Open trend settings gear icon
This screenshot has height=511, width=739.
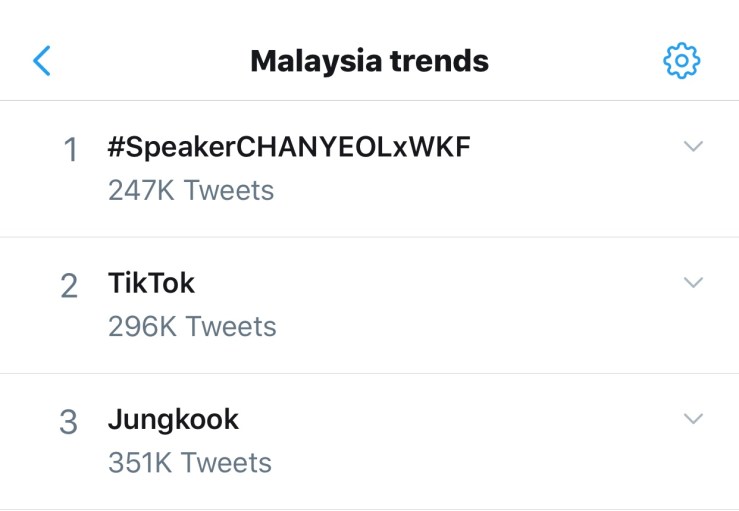click(682, 61)
